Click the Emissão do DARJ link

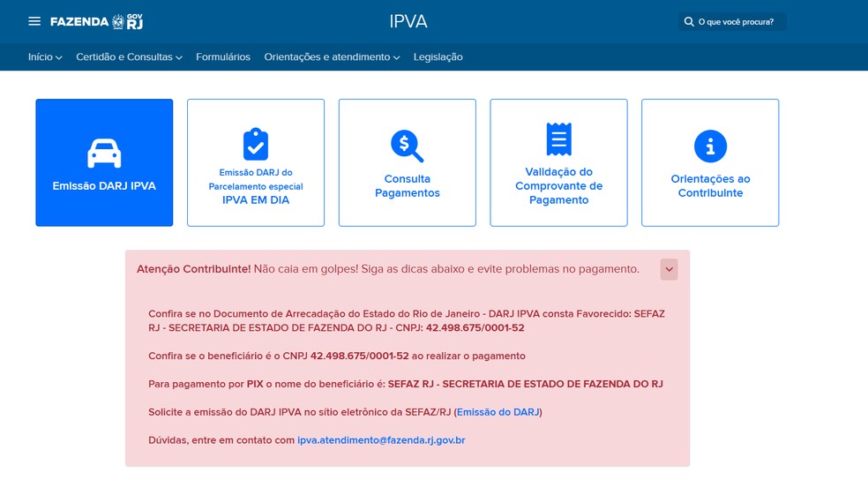coord(498,412)
